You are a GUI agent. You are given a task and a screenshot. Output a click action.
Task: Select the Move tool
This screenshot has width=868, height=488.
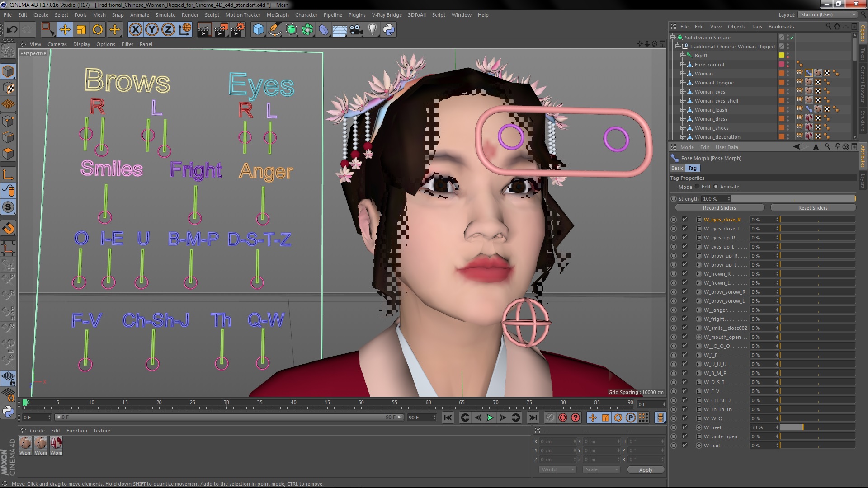[x=65, y=30]
